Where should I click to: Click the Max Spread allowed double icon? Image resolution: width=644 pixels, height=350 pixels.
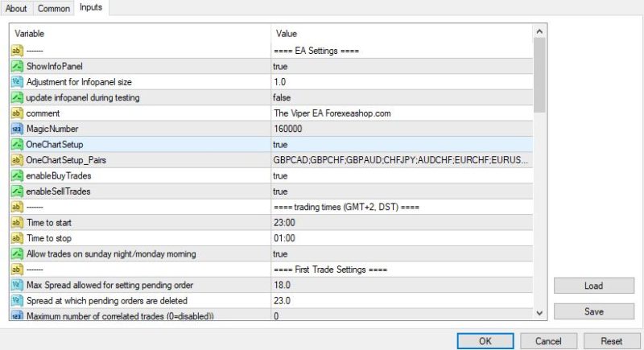(17, 285)
